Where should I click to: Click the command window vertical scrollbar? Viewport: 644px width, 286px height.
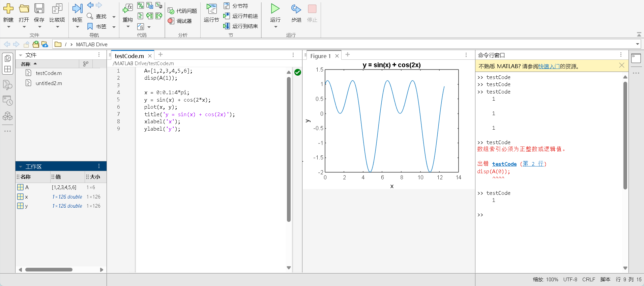coord(625,135)
